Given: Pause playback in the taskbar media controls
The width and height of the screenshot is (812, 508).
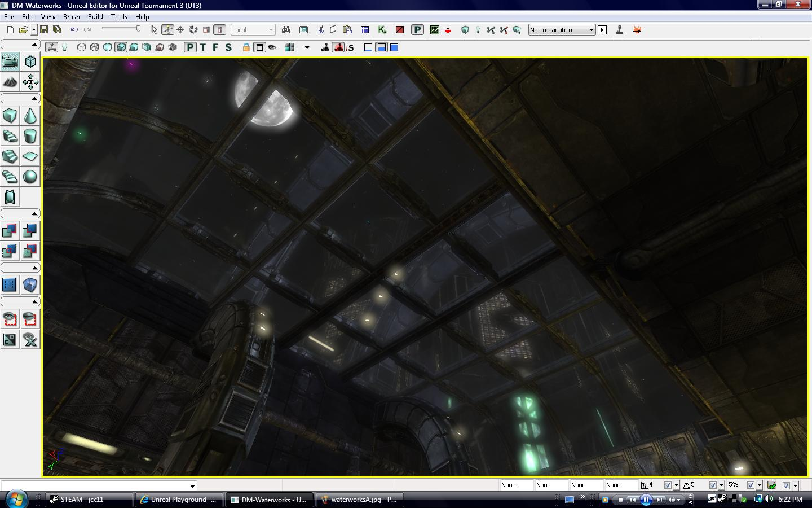Looking at the screenshot, I should coord(646,500).
